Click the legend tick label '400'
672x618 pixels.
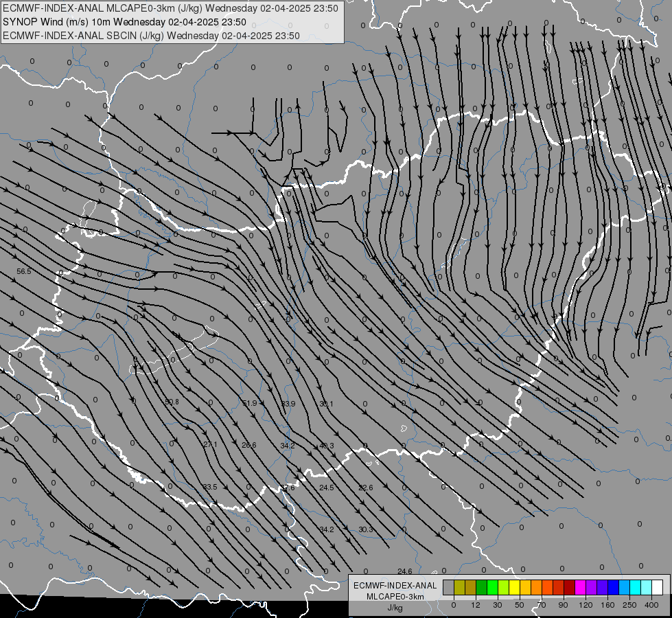651,605
